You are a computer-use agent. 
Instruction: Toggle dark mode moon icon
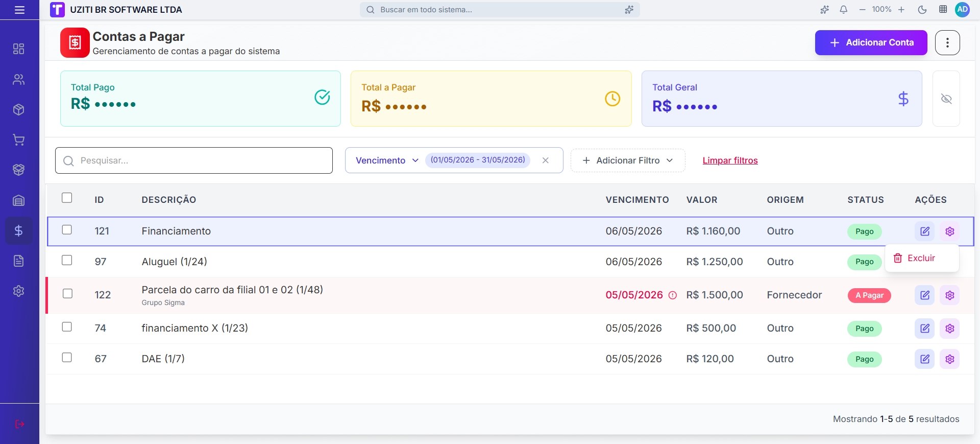pyautogui.click(x=922, y=10)
